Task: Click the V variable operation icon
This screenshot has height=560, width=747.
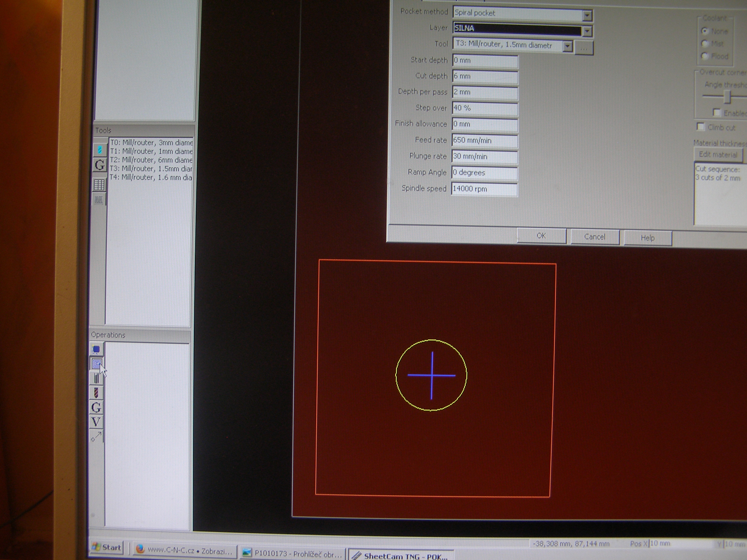Action: [x=96, y=422]
